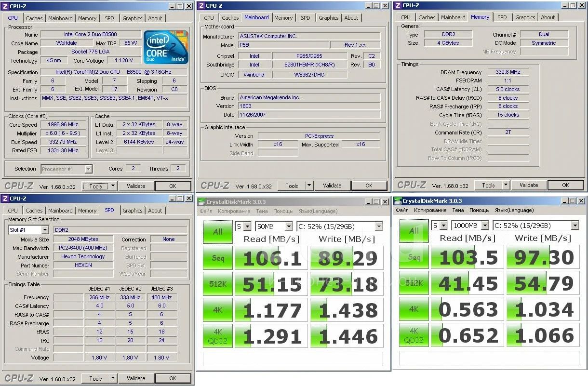Start the 4K QD32 test in the 1000MB window
The width and height of the screenshot is (588, 386).
414,335
